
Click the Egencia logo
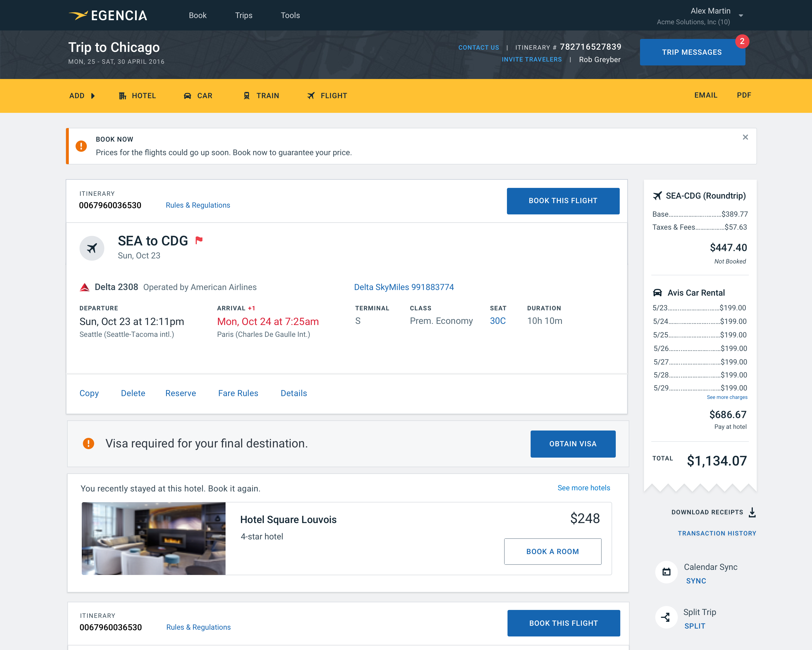(x=108, y=16)
